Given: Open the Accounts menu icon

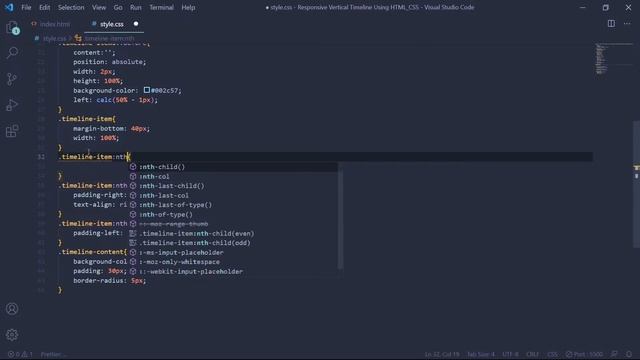Looking at the screenshot, I should (x=12, y=309).
